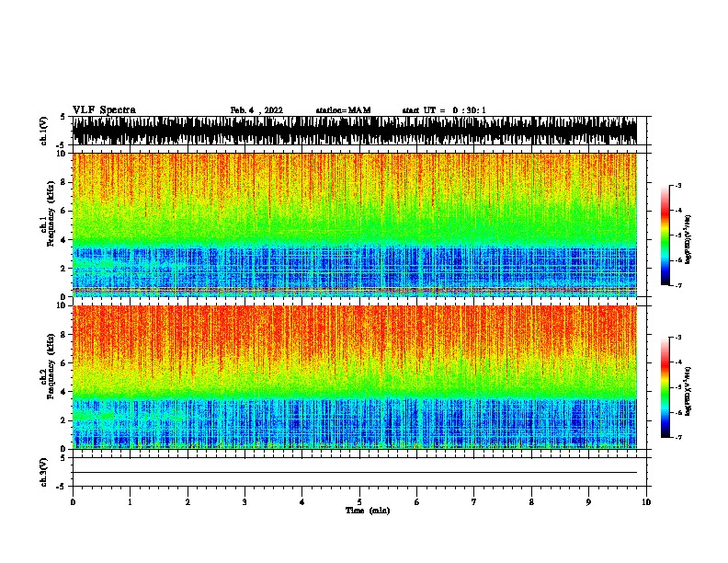This screenshot has width=728, height=563.
Task: Click the "-7" label on the ch.2 color scale
Action: pyautogui.click(x=677, y=437)
